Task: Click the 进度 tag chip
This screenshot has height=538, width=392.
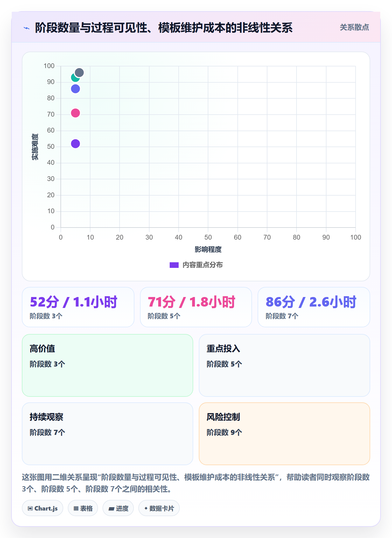Action: pos(118,508)
